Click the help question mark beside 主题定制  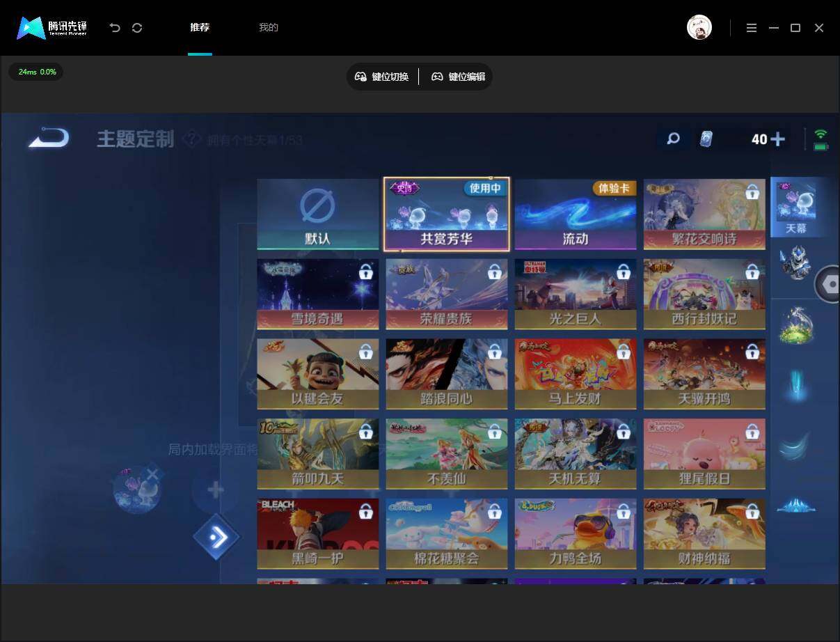(192, 139)
